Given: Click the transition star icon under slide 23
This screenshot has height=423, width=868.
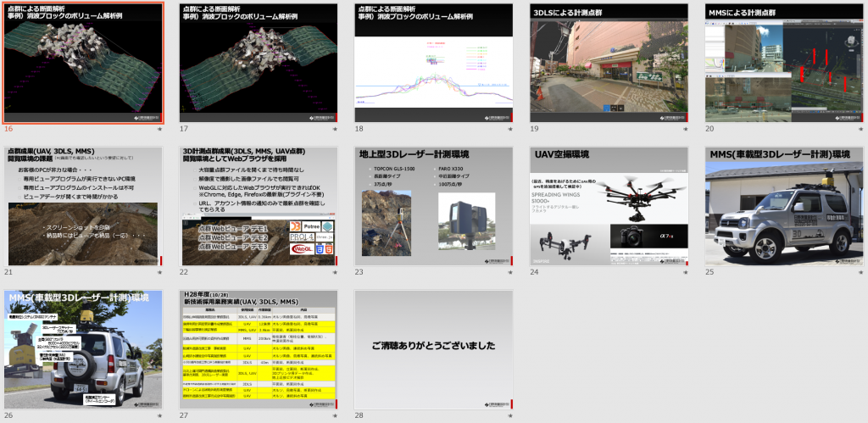Looking at the screenshot, I should [x=510, y=273].
